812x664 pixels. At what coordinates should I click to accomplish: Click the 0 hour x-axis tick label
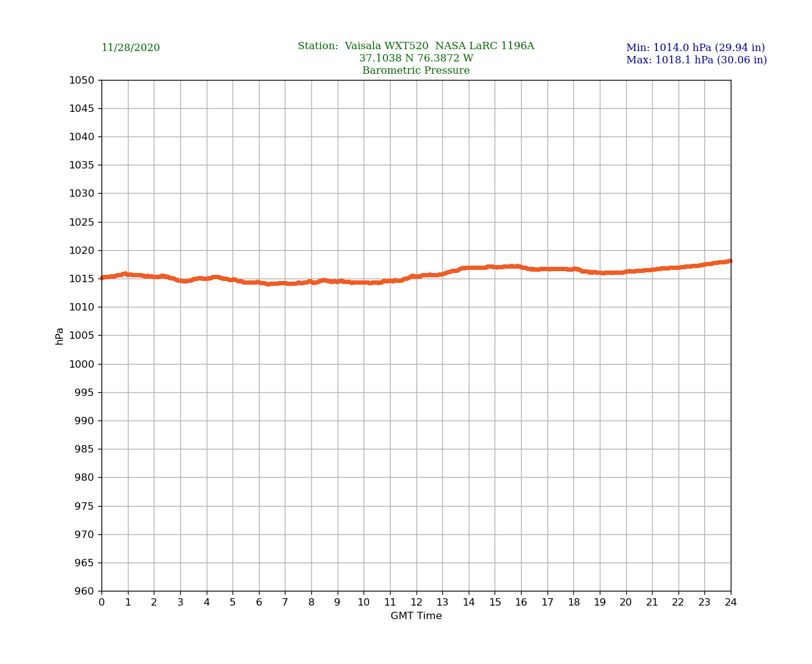(101, 603)
